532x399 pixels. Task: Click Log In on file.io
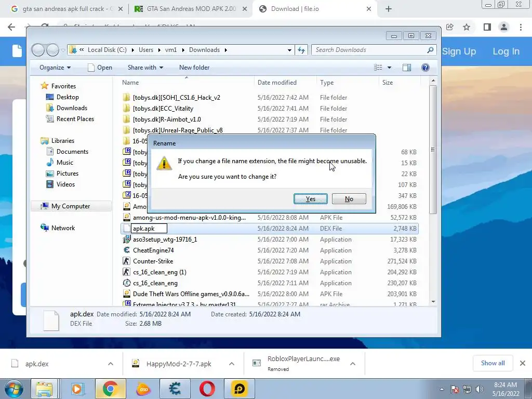[x=506, y=51]
